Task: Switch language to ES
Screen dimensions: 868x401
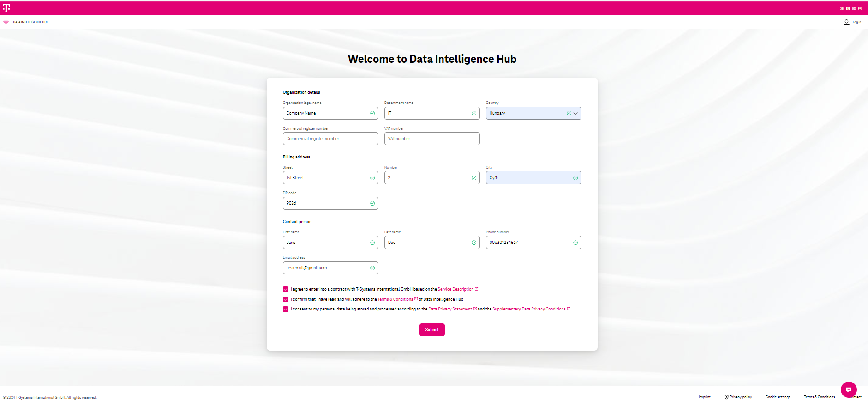Action: pyautogui.click(x=854, y=8)
